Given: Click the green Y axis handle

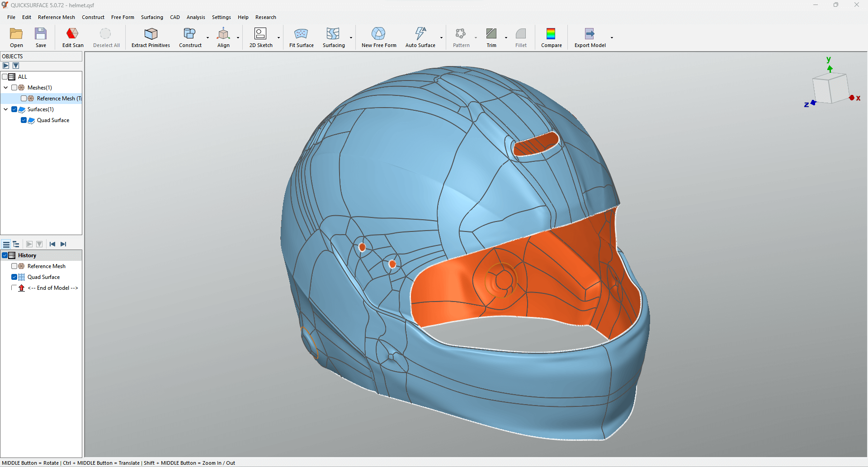Looking at the screenshot, I should (830, 69).
